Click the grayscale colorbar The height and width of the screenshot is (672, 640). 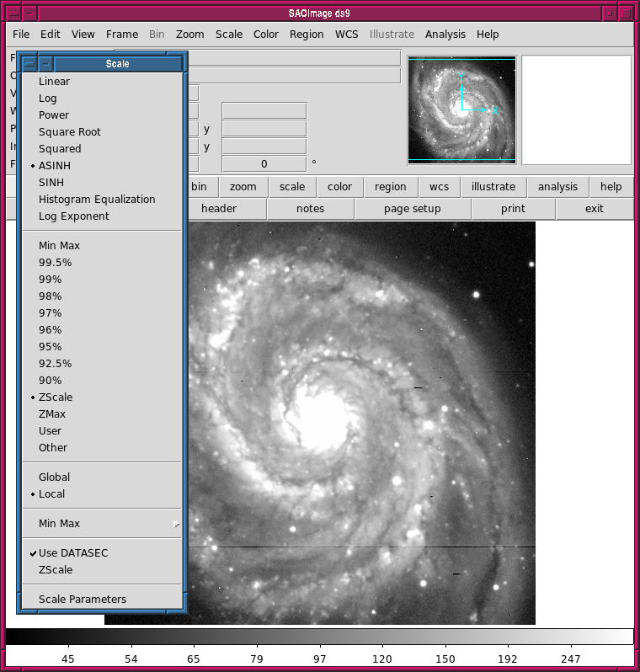(x=319, y=637)
